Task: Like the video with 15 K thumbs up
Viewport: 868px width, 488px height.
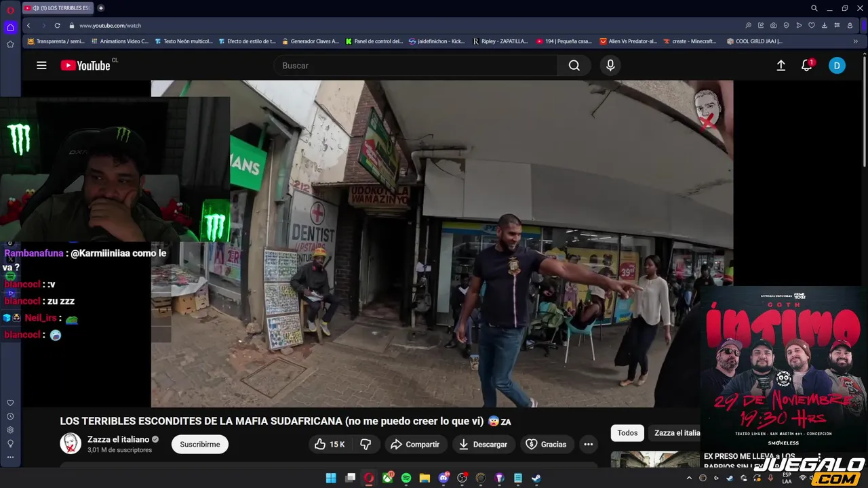Action: [x=330, y=444]
